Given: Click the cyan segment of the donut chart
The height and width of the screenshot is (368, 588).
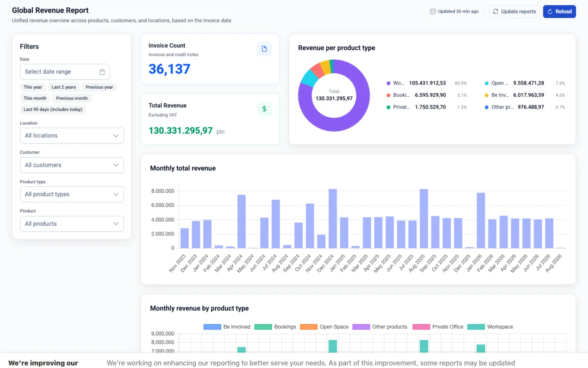Looking at the screenshot, I should coord(309,78).
